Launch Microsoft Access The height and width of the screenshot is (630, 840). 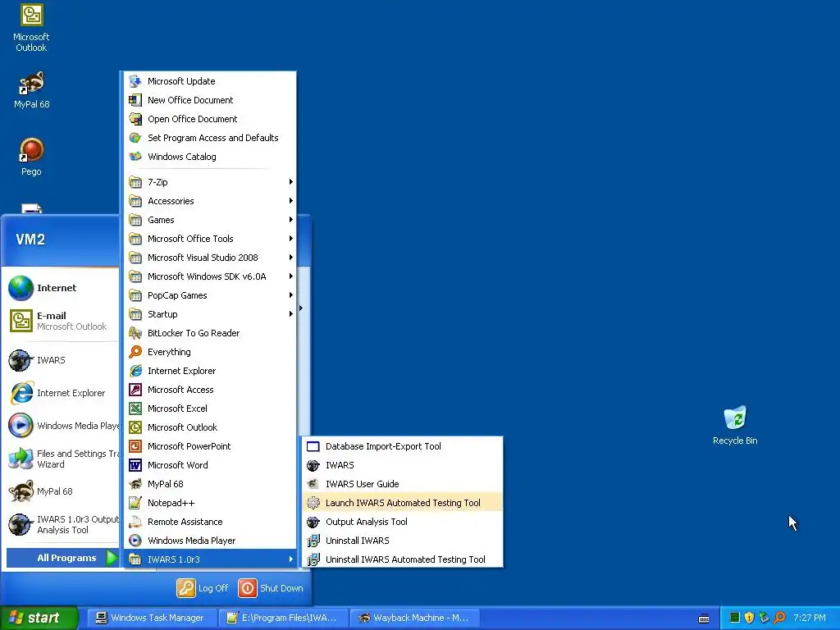(x=211, y=390)
